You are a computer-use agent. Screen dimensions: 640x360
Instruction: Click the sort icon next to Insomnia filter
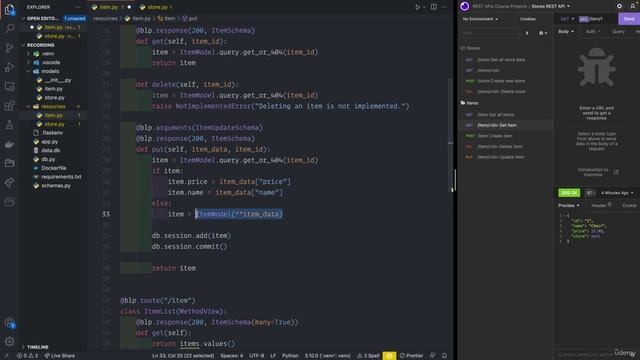(x=527, y=33)
